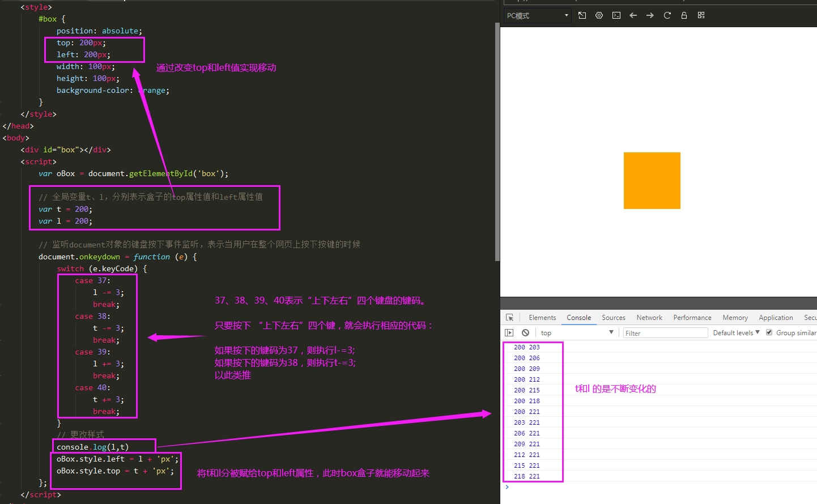Click the 'oBox.style.top' assignment line
This screenshot has width=817, height=504.
pos(116,471)
